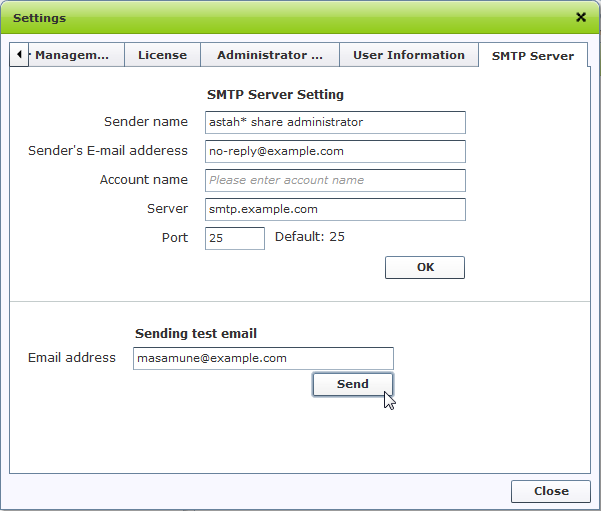Click the Close button at bottom

tap(551, 491)
